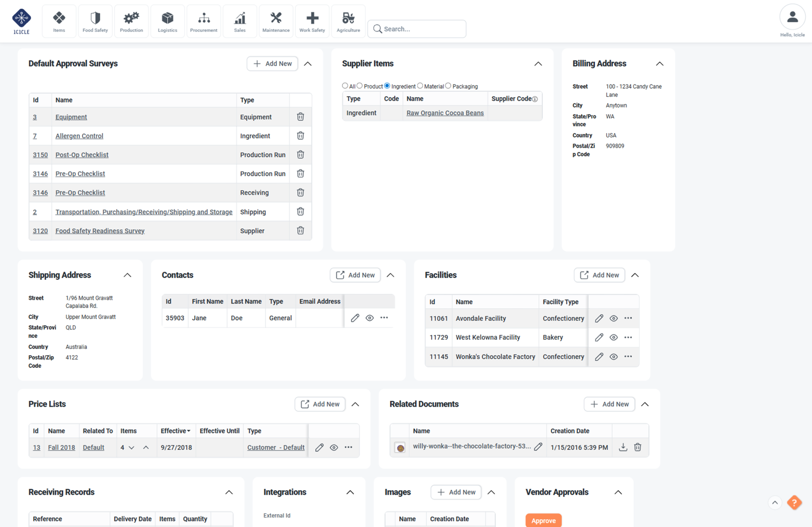
Task: View Fall 2018 price list with eye icon
Action: [x=334, y=447]
